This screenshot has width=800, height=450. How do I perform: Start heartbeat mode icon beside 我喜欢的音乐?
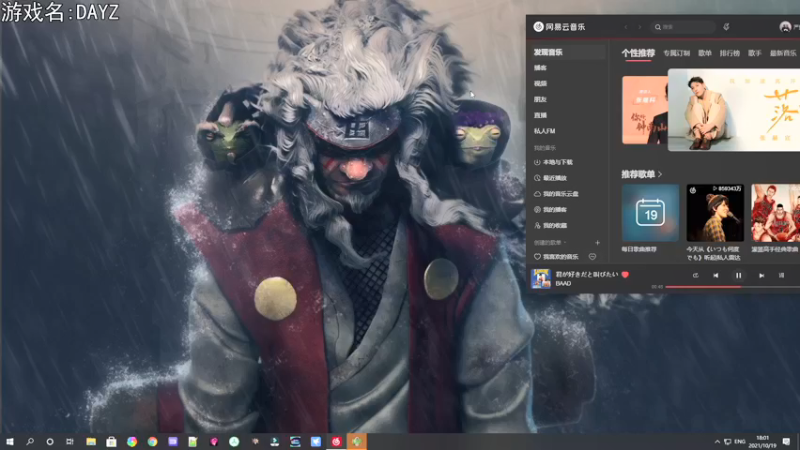592,257
